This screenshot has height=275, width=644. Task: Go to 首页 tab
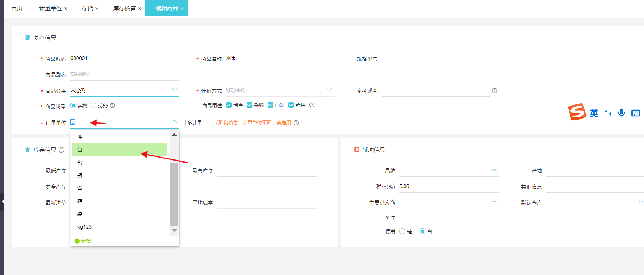tap(17, 8)
